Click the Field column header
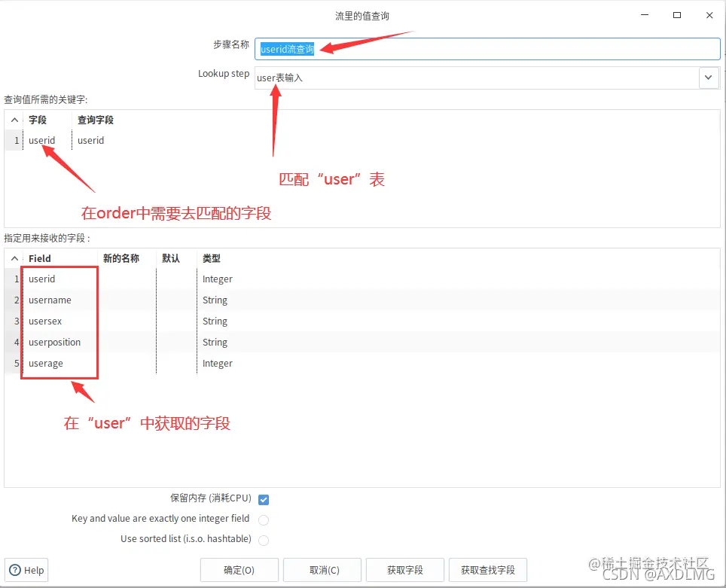 tap(59, 258)
